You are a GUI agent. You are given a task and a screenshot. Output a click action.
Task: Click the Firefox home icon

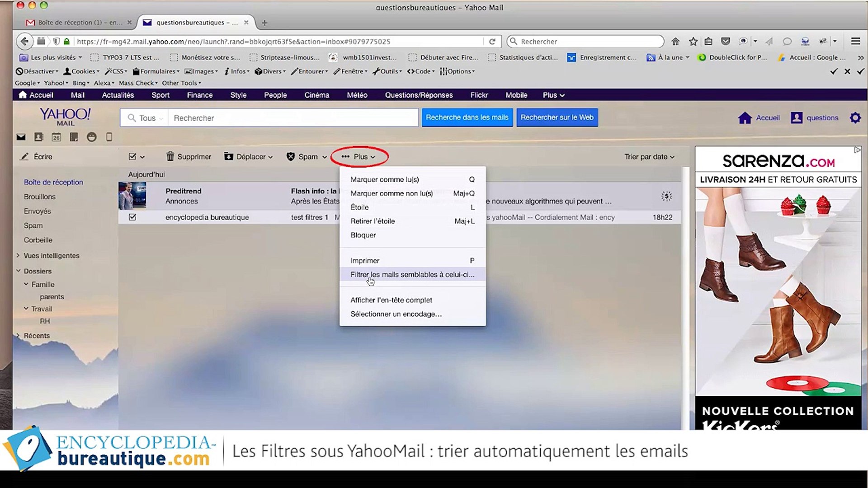coord(675,42)
